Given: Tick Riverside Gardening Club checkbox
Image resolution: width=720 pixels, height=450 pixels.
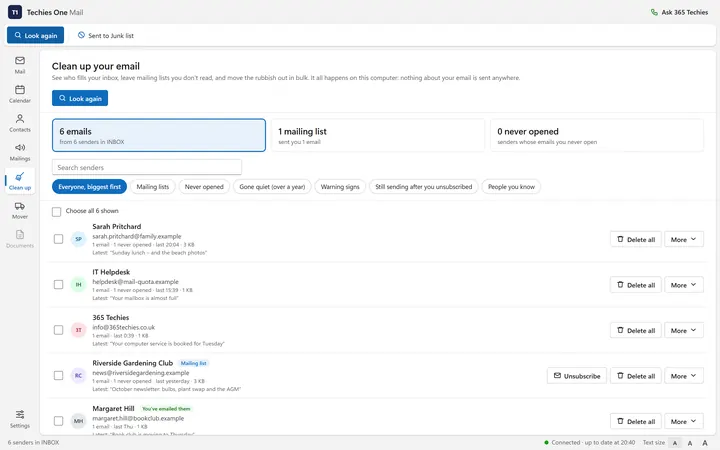Looking at the screenshot, I should tap(58, 375).
